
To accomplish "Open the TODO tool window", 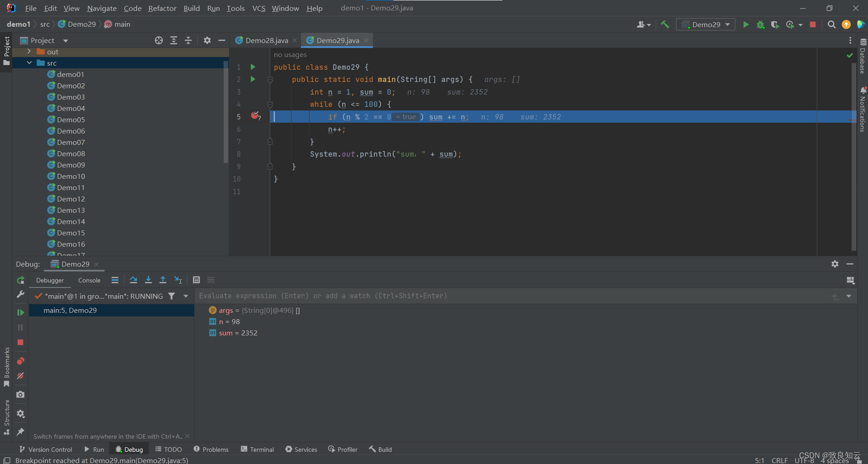I will (168, 450).
